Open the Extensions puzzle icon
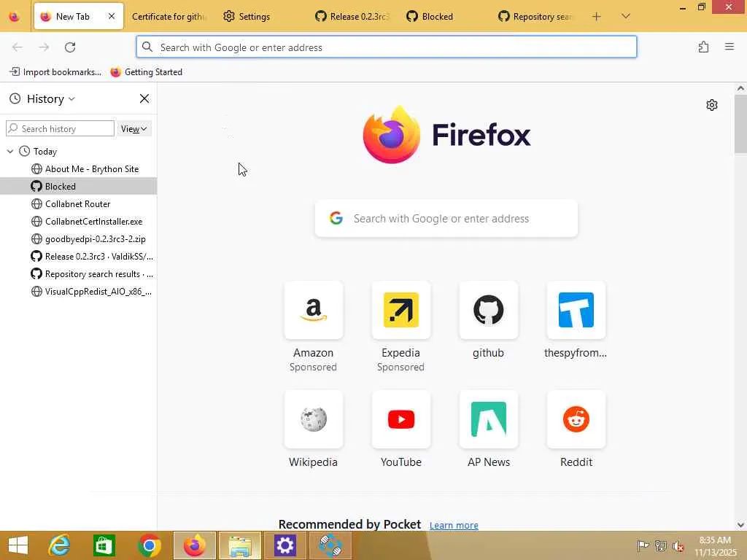The image size is (747, 560). click(x=703, y=47)
